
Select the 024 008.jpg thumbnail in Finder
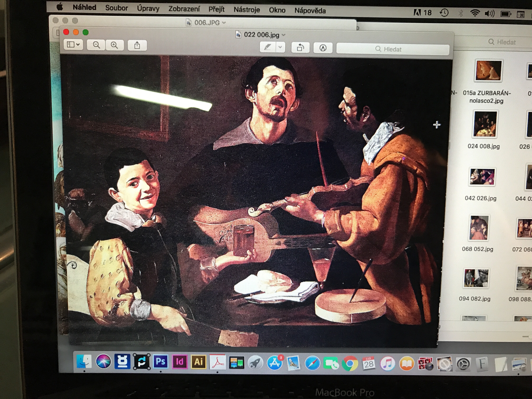[x=485, y=124]
